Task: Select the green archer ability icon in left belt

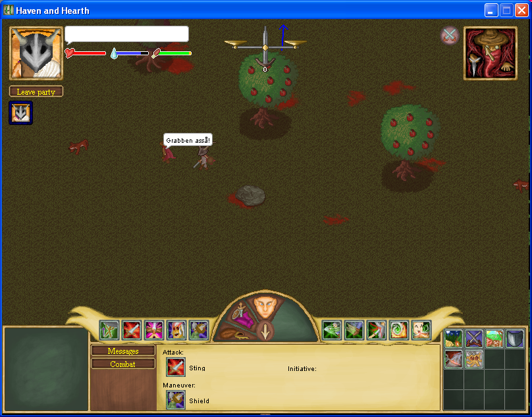Action: (x=109, y=330)
